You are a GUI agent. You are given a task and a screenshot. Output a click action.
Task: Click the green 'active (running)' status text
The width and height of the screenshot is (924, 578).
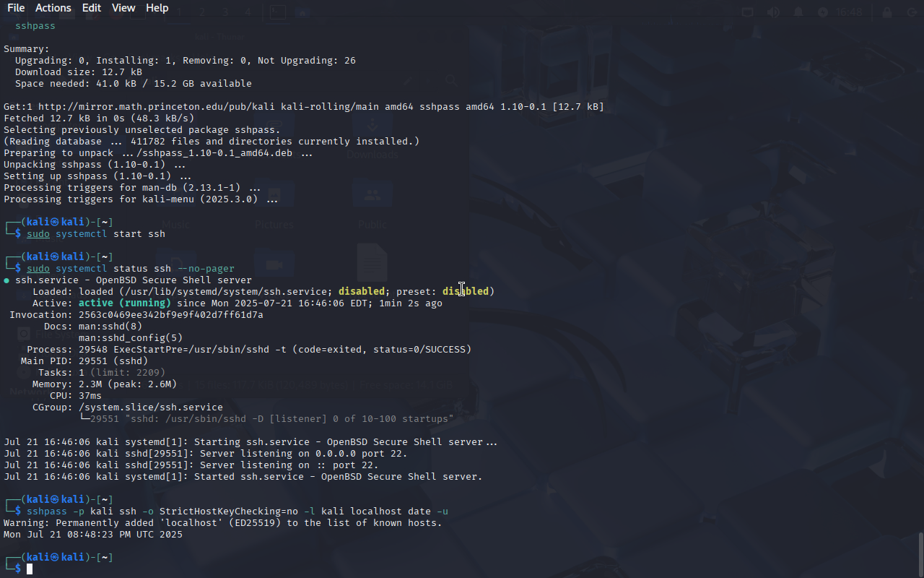click(125, 303)
